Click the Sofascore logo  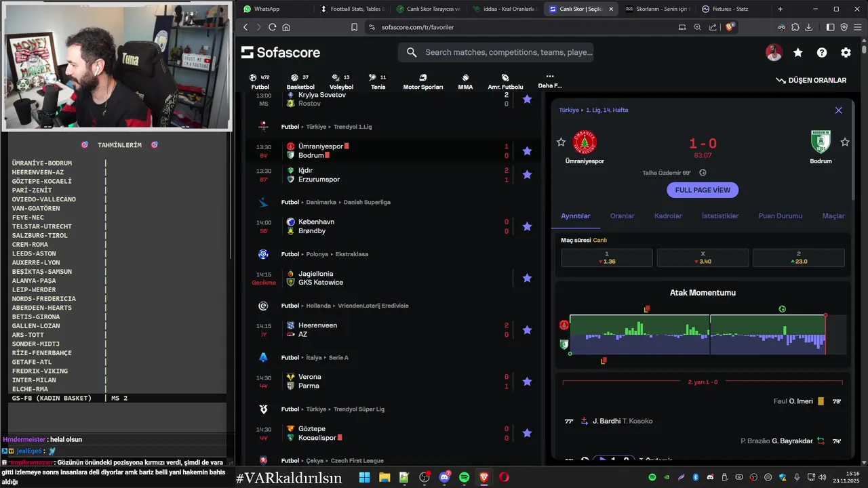[281, 52]
